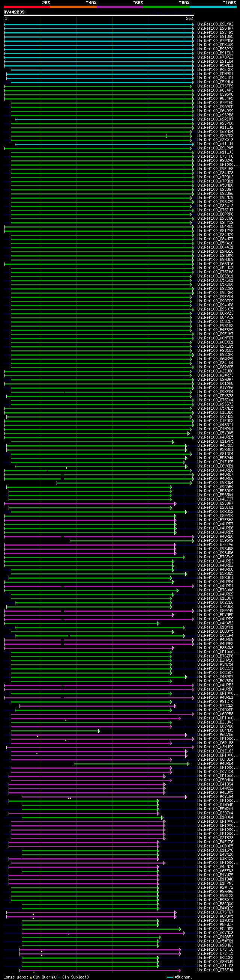
Task: Click the white query sequence bar
Action: point(99,16)
